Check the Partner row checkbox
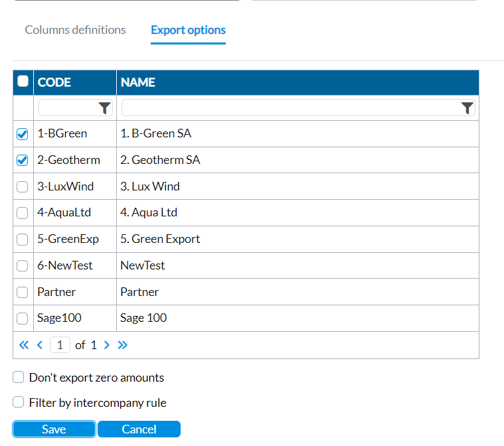This screenshot has width=504, height=446. (22, 292)
